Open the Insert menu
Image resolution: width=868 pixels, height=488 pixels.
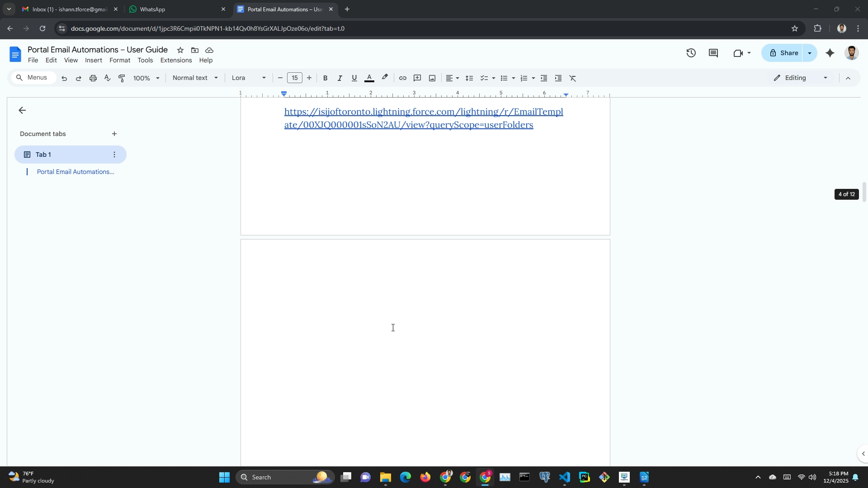click(x=94, y=60)
